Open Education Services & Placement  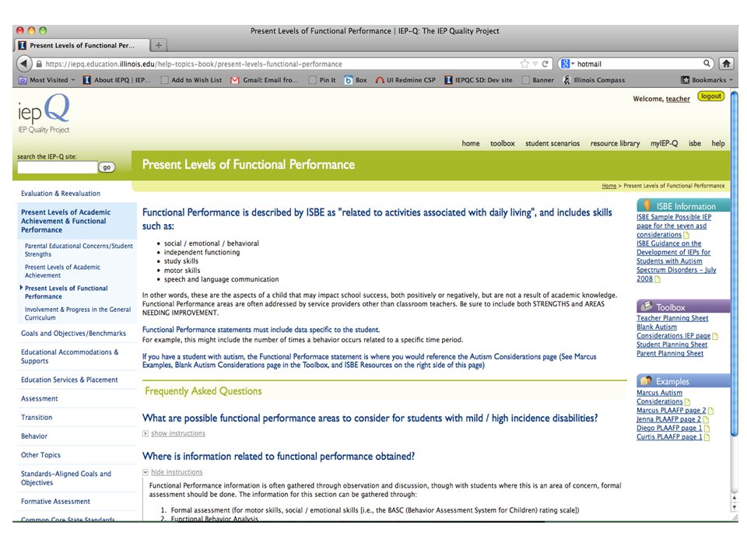coord(69,380)
